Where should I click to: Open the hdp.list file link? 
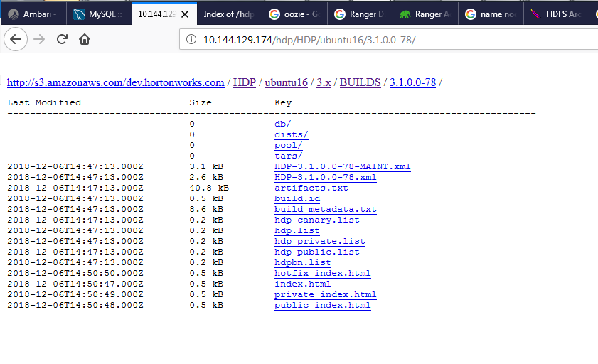pos(297,230)
